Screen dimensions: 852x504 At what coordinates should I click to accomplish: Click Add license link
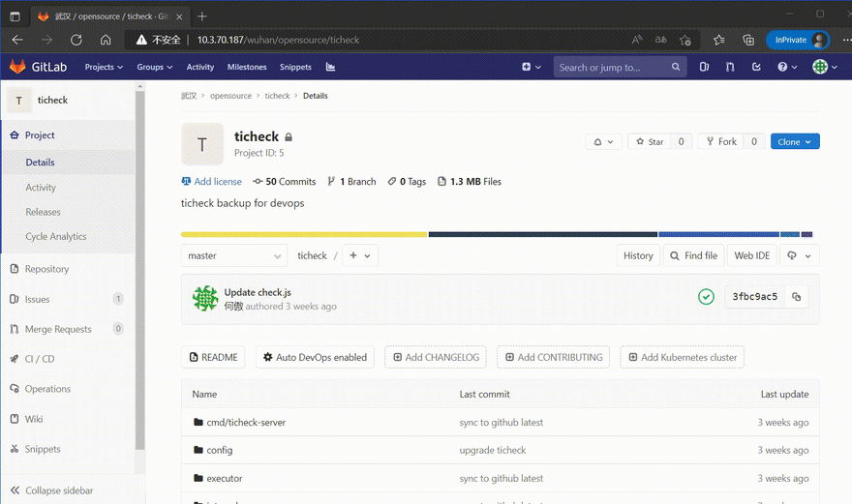point(211,182)
